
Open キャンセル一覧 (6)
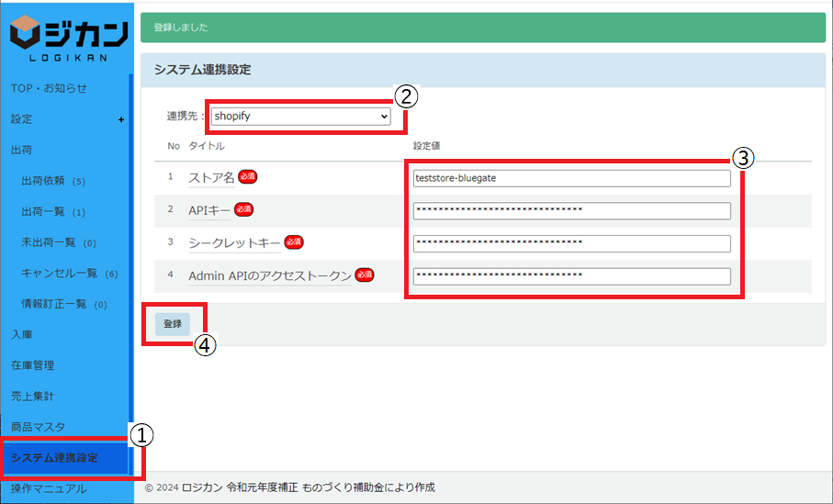point(69,274)
